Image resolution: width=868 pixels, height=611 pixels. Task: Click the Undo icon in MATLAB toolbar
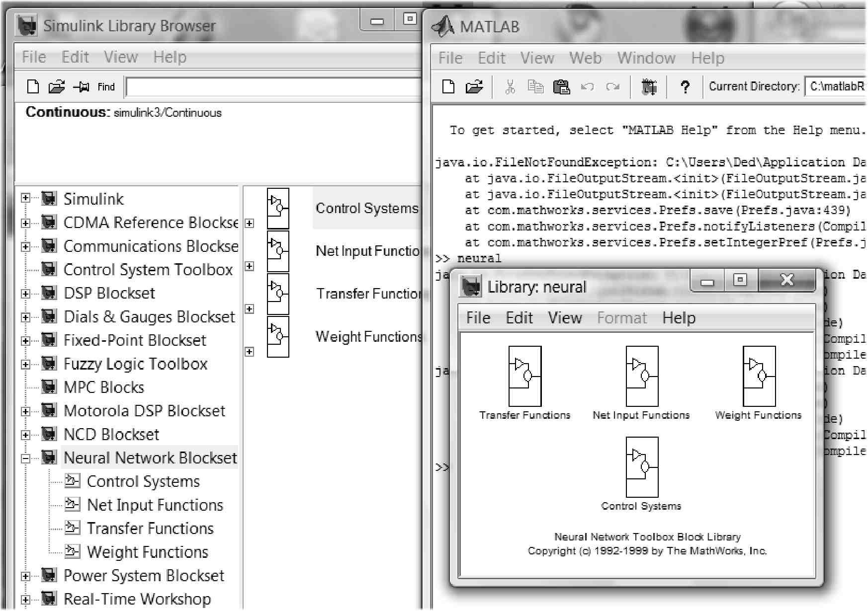pos(588,87)
